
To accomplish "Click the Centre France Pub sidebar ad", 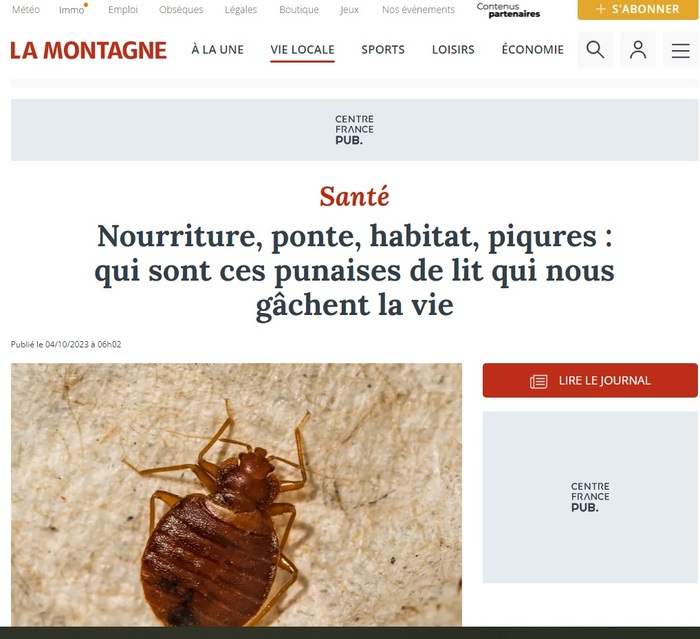I will 590,497.
